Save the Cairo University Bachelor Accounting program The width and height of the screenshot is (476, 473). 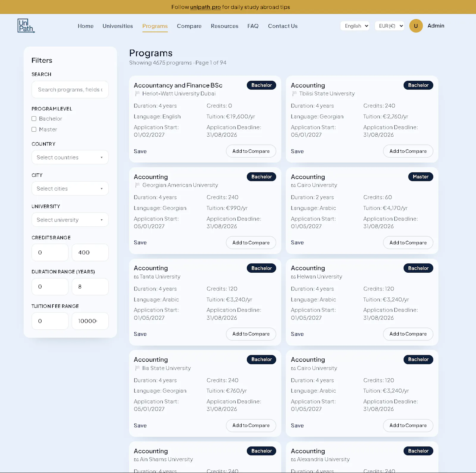point(297,425)
